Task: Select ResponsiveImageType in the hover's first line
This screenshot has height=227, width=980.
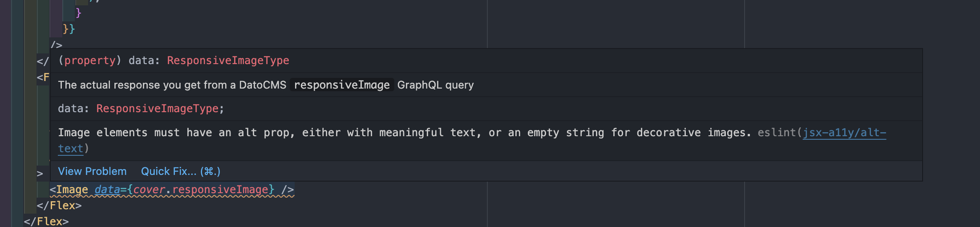Action: click(228, 61)
